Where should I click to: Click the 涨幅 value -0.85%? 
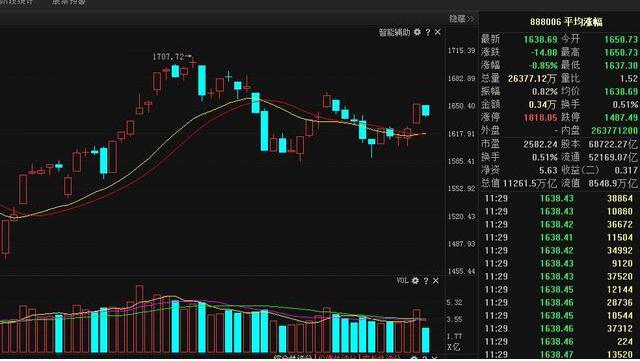click(543, 65)
